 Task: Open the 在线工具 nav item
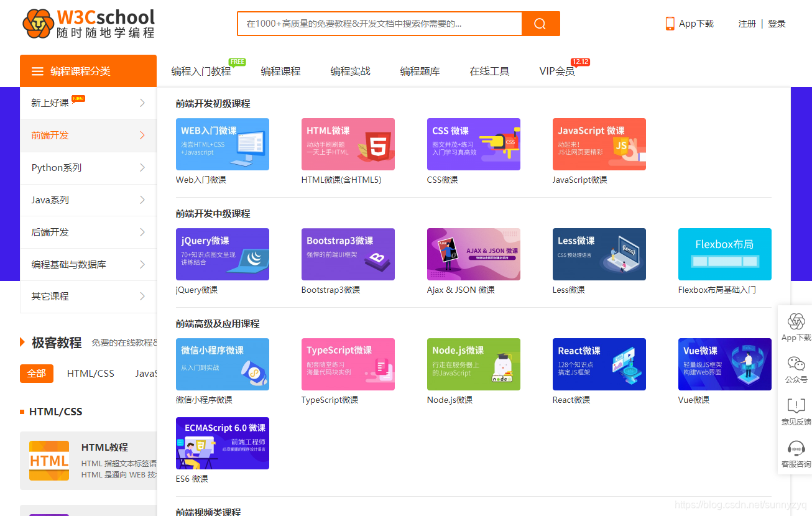click(489, 71)
